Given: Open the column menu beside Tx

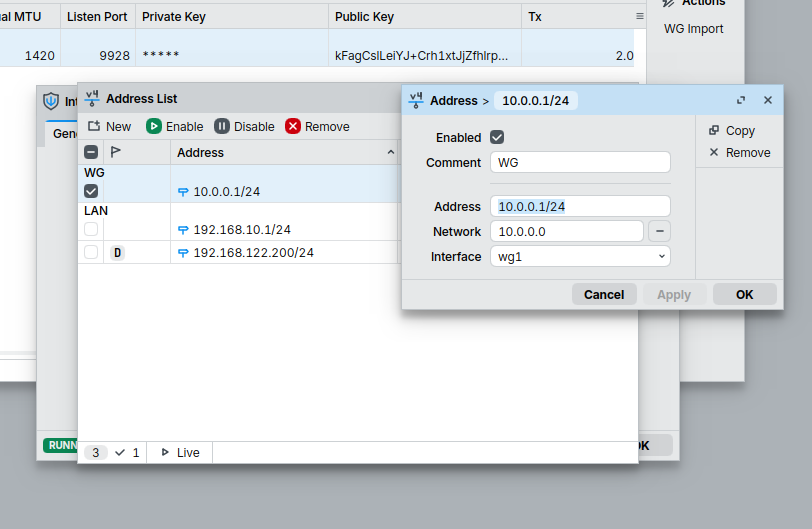Looking at the screenshot, I should click(x=639, y=17).
